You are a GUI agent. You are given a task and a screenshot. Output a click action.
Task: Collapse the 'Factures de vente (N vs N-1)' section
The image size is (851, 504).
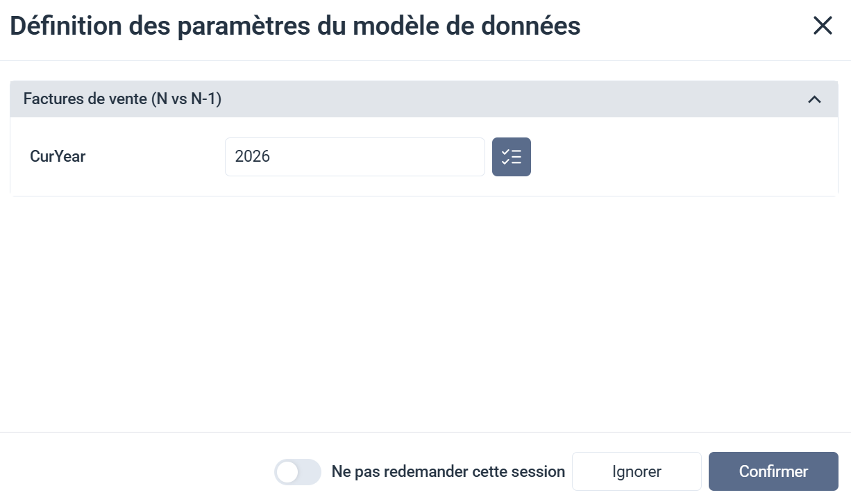click(814, 99)
